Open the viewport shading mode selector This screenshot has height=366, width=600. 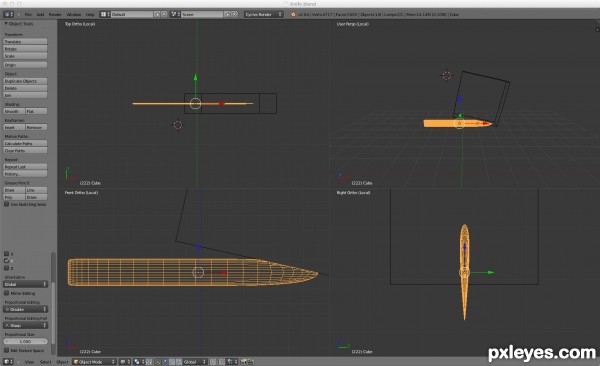125,362
